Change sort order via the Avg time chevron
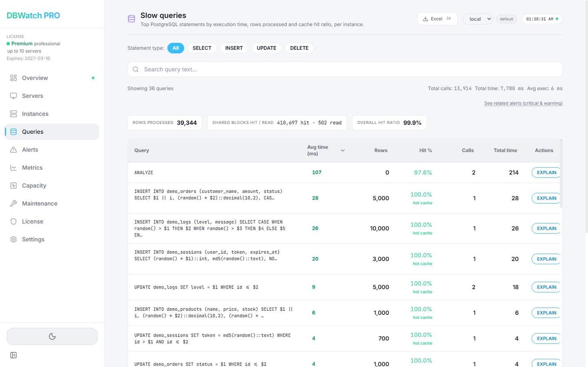The width and height of the screenshot is (588, 367). click(343, 150)
